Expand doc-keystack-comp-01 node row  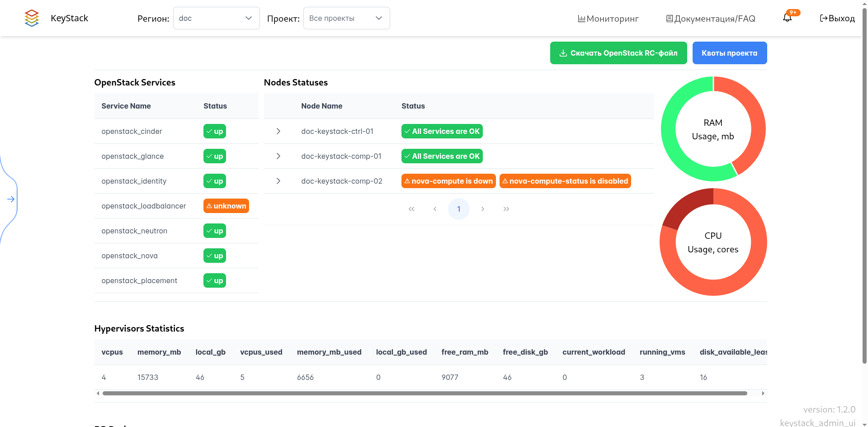278,156
